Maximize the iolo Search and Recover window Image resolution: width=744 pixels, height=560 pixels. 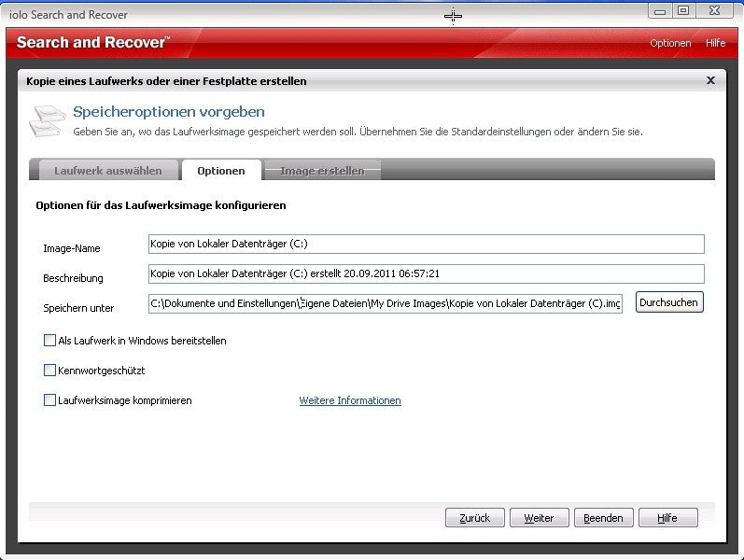(682, 10)
